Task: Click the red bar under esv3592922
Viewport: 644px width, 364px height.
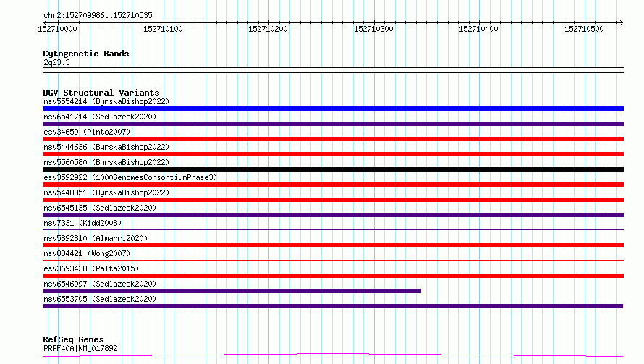Action: click(x=333, y=185)
